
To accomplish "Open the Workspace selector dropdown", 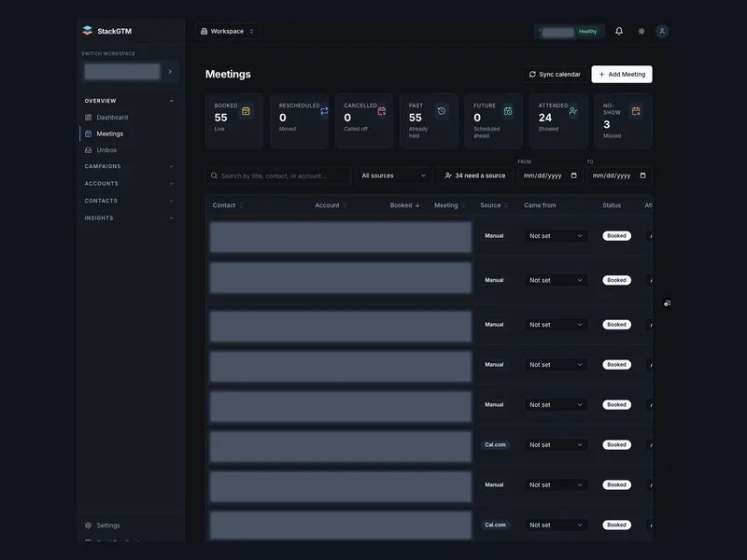I will click(227, 31).
